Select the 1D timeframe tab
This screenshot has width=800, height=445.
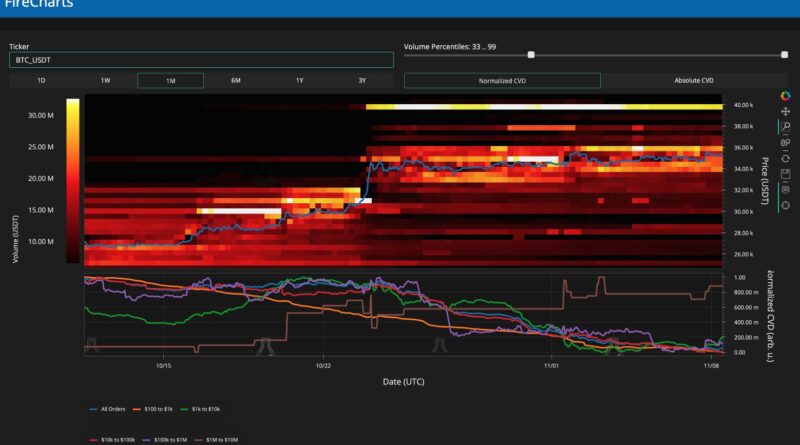(x=41, y=80)
